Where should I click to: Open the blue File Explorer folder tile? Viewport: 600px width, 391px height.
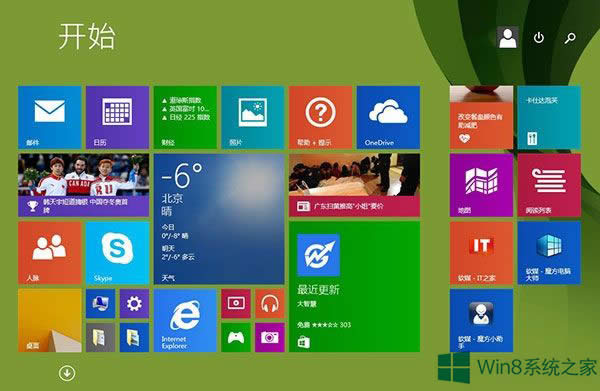click(134, 337)
